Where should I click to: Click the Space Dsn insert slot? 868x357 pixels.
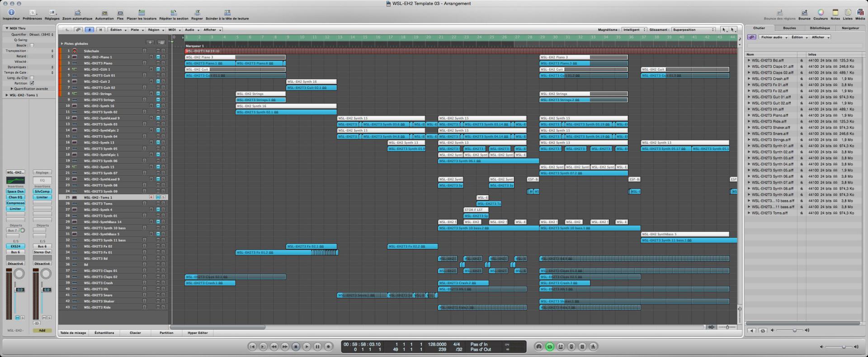pos(15,191)
